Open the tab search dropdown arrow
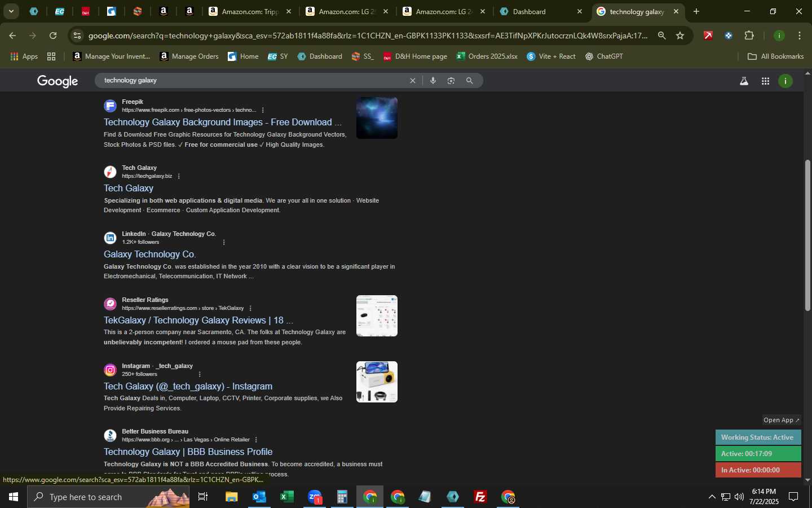The image size is (812, 508). coord(11,11)
